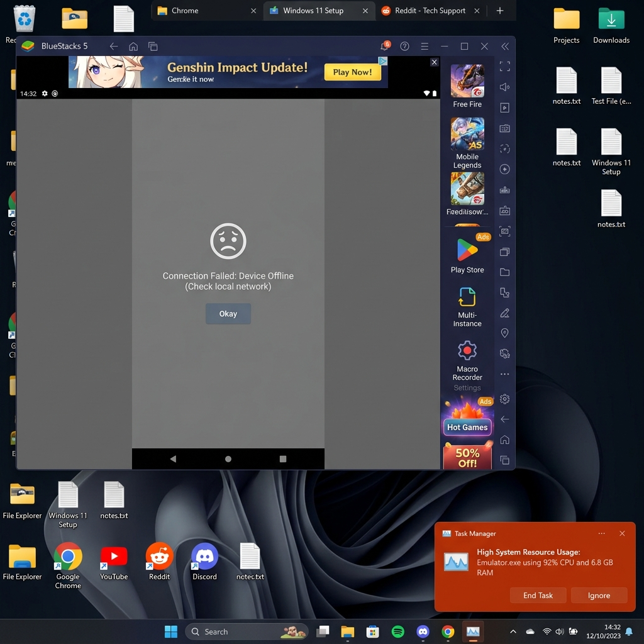Open BlueStacks notifications bell
The height and width of the screenshot is (644, 644).
click(x=385, y=45)
